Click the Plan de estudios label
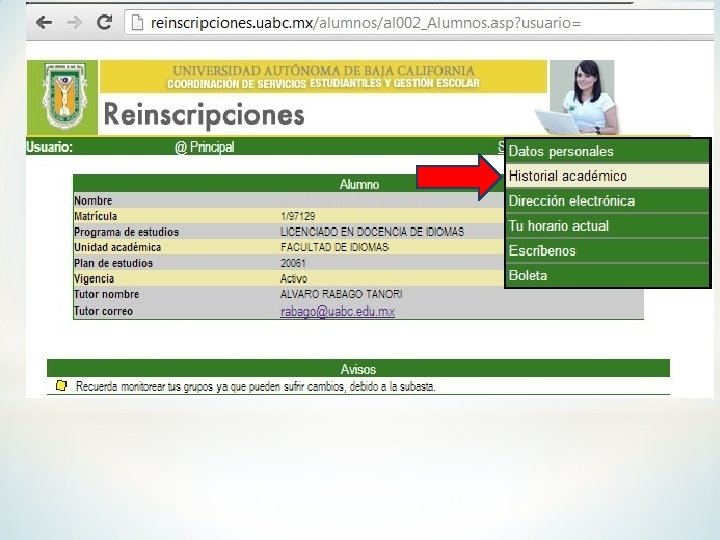Viewport: 720px width, 540px height. (113, 263)
